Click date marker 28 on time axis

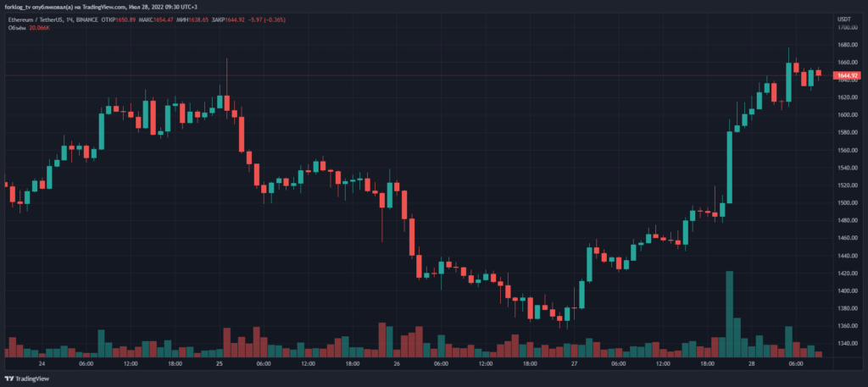point(751,364)
